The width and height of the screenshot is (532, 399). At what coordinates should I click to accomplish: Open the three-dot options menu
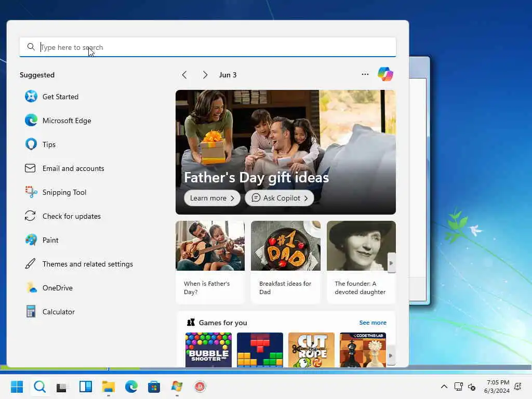pyautogui.click(x=365, y=74)
